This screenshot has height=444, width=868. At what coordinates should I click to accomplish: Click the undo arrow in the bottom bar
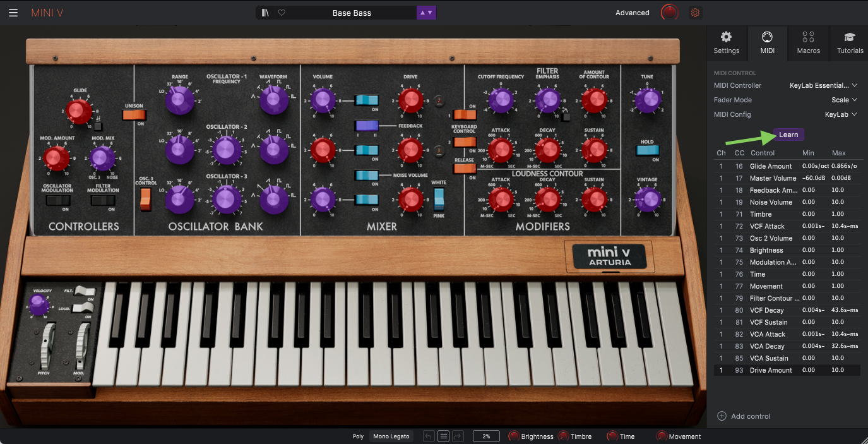[x=429, y=436]
